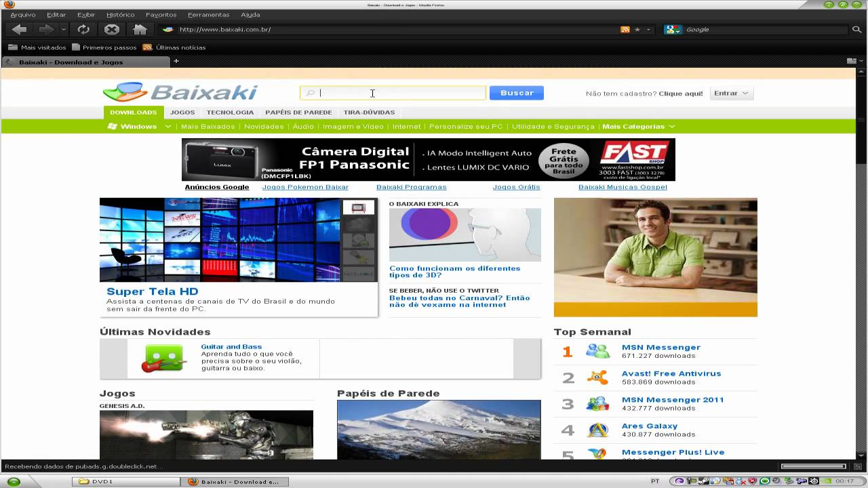Click the Câmera Digital FP1 Panasonic banner
The width and height of the screenshot is (868, 488).
click(x=428, y=160)
